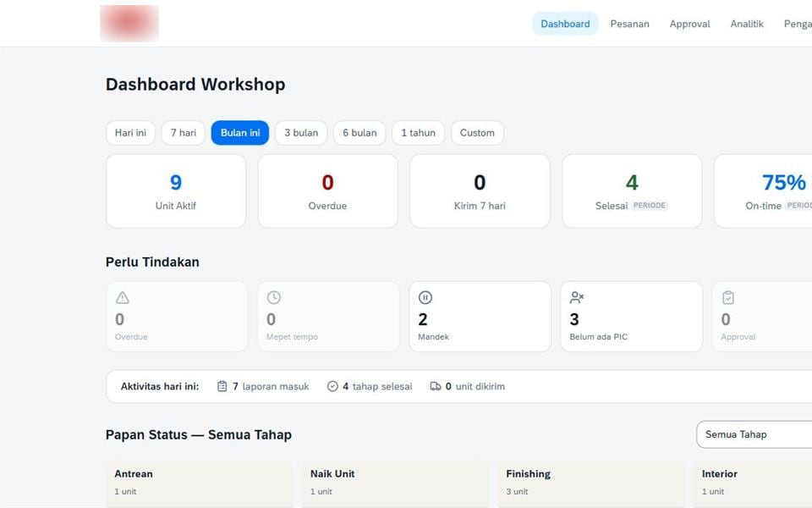Click the Belum ada PIC person icon
The image size is (812, 508).
coord(577,297)
